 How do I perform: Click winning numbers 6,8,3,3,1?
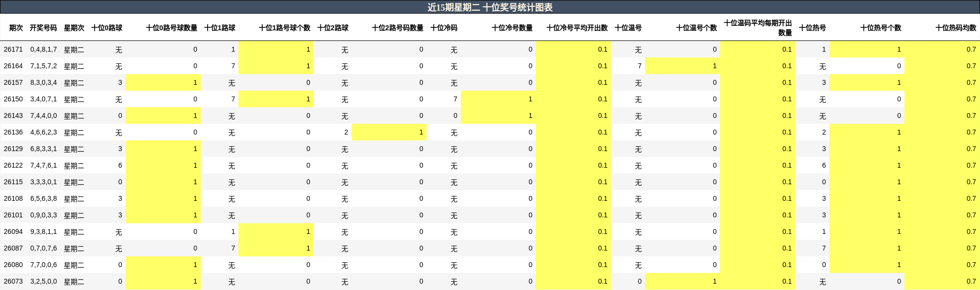(43, 149)
